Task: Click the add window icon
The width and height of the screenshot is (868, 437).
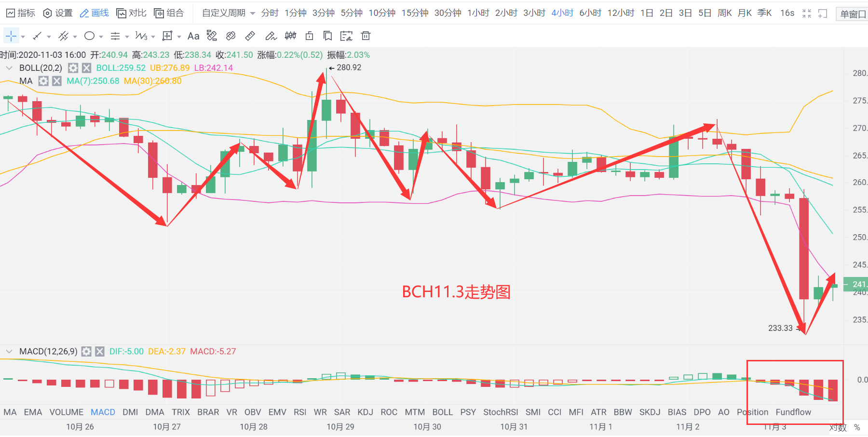Action: 823,13
